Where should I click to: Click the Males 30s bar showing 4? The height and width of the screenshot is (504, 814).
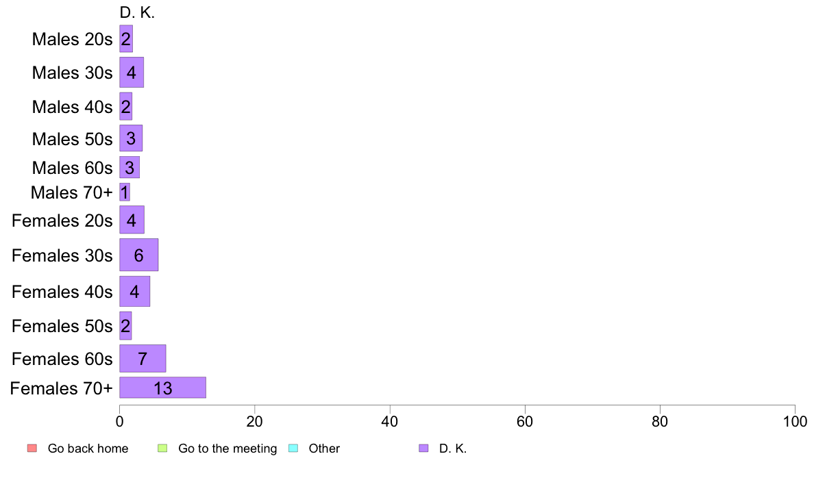pyautogui.click(x=132, y=72)
